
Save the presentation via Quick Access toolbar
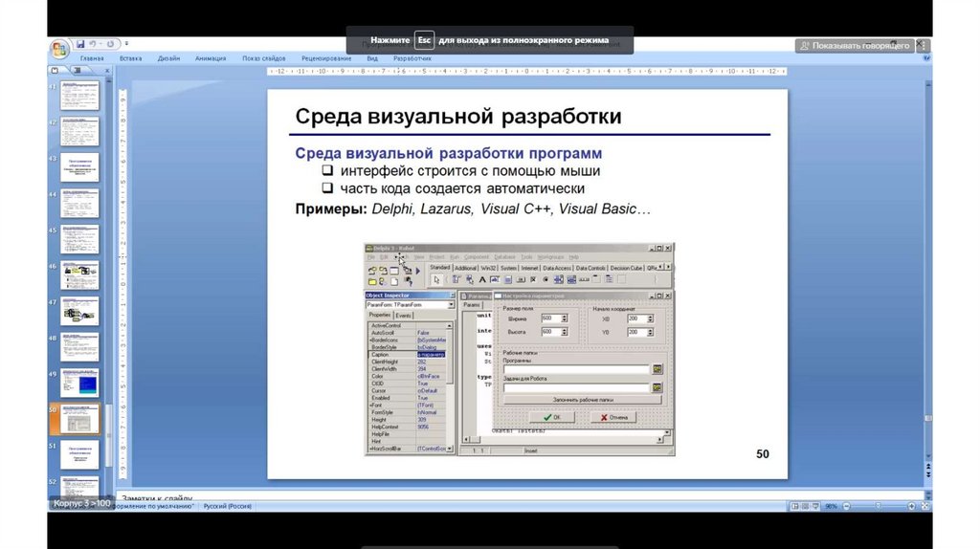80,44
